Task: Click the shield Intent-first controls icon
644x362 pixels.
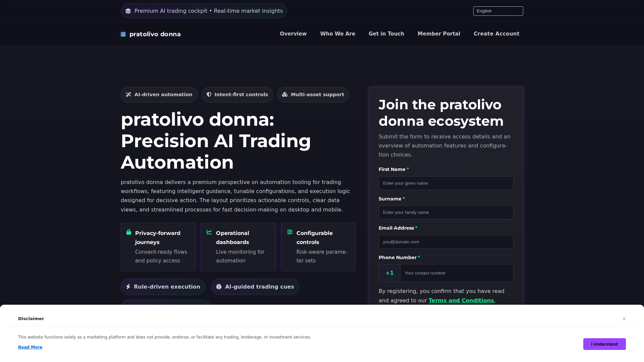Action: pos(209,95)
